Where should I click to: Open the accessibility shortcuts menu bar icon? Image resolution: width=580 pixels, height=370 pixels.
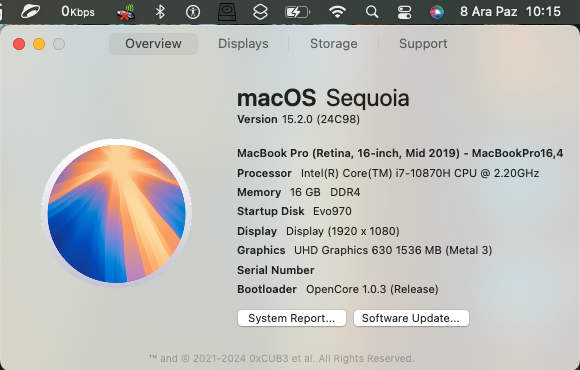tap(193, 12)
